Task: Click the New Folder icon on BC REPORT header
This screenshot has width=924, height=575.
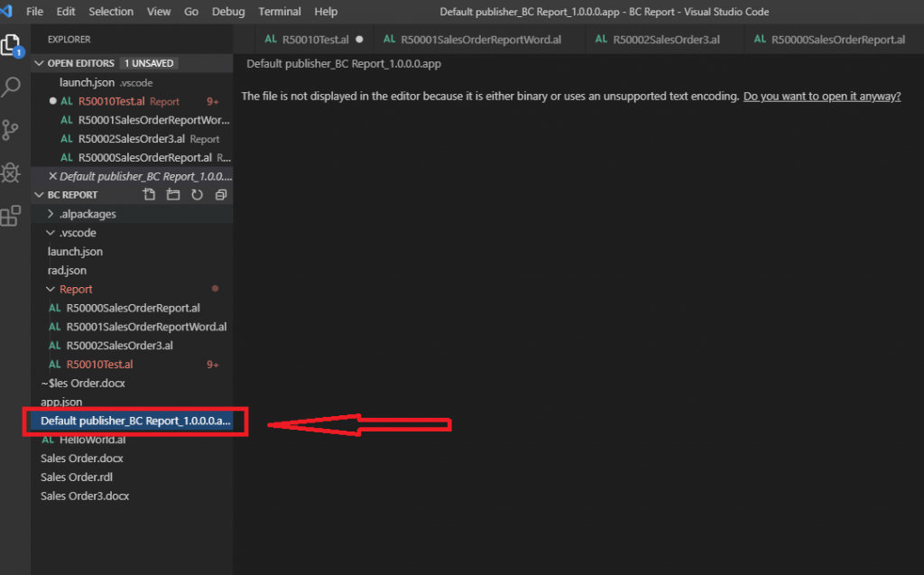Action: pos(173,194)
